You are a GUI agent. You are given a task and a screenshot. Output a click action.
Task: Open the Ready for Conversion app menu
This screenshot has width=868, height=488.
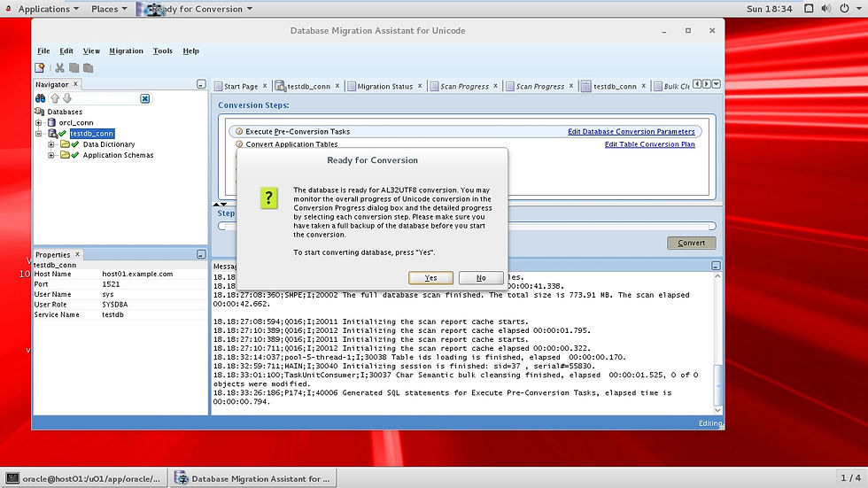[196, 9]
